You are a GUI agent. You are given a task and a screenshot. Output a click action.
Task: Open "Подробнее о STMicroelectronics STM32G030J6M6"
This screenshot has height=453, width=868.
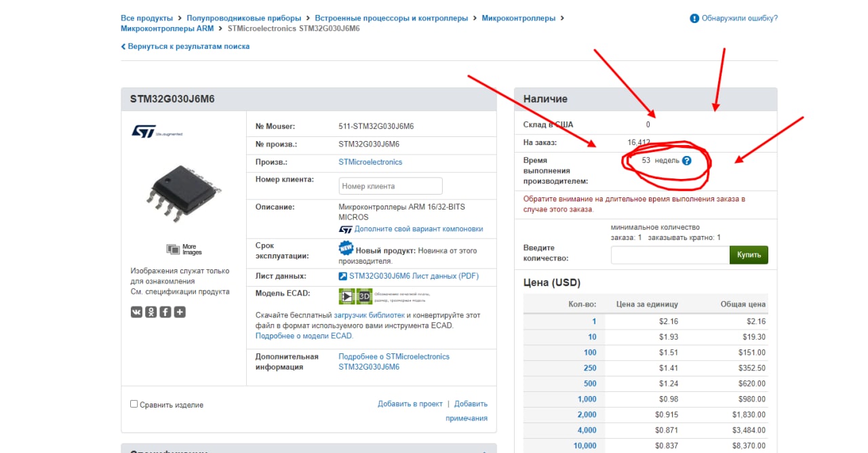[394, 361]
